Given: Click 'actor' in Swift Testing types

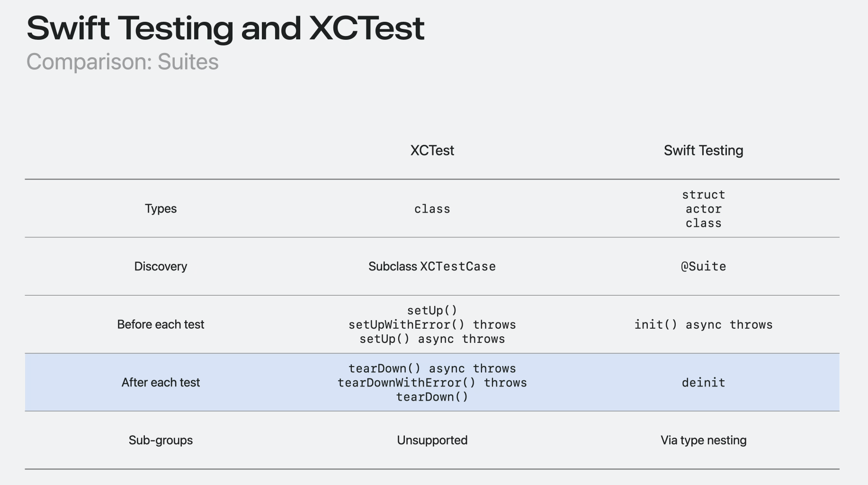Looking at the screenshot, I should click(x=703, y=209).
